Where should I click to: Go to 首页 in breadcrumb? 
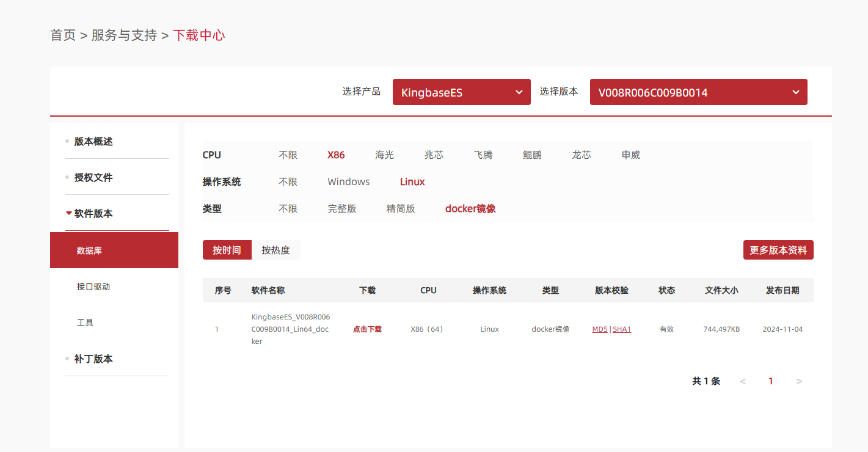point(63,35)
